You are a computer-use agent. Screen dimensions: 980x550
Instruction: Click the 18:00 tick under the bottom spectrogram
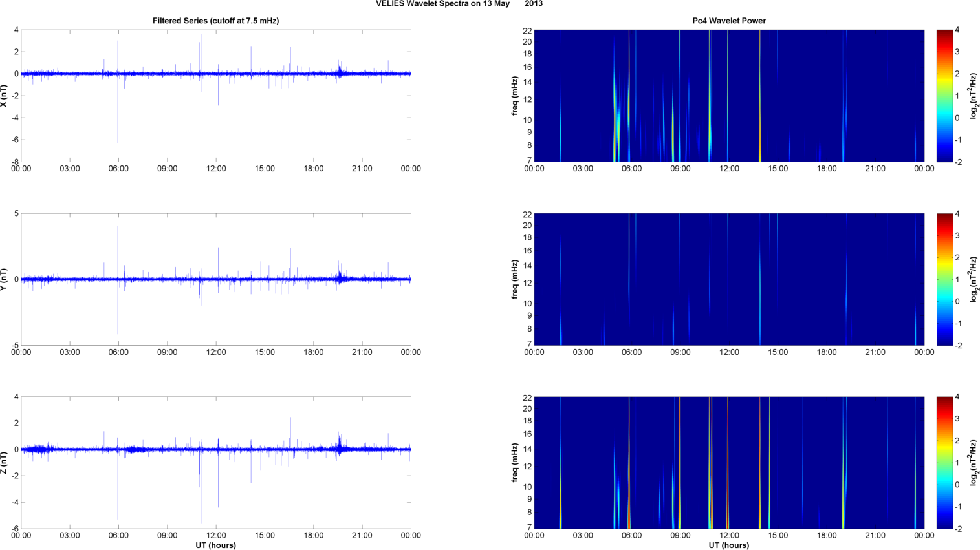pos(826,536)
